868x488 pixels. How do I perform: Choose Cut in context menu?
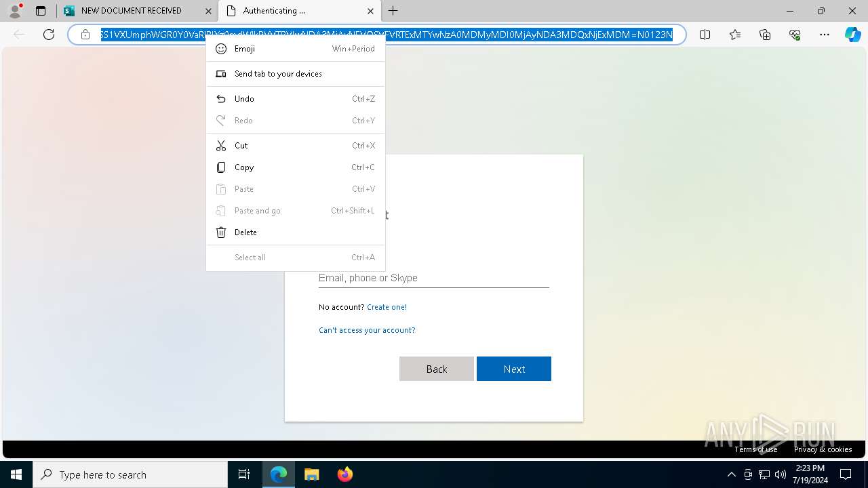(x=296, y=146)
